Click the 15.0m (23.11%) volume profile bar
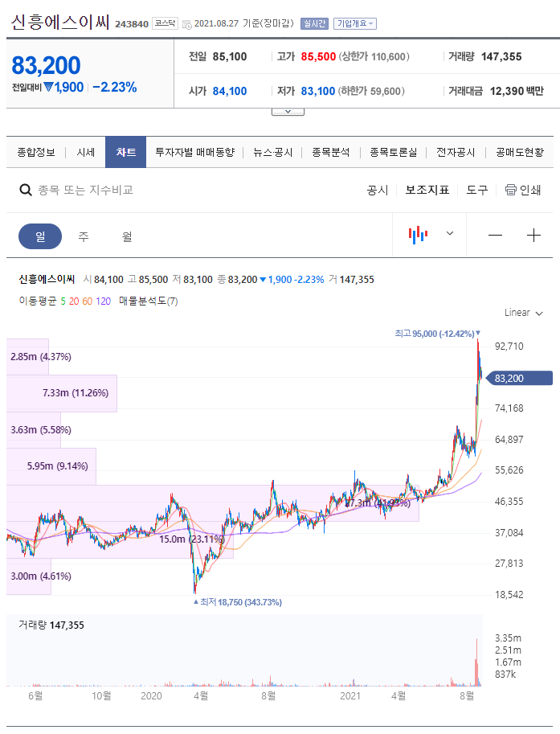The height and width of the screenshot is (734, 560). click(120, 539)
